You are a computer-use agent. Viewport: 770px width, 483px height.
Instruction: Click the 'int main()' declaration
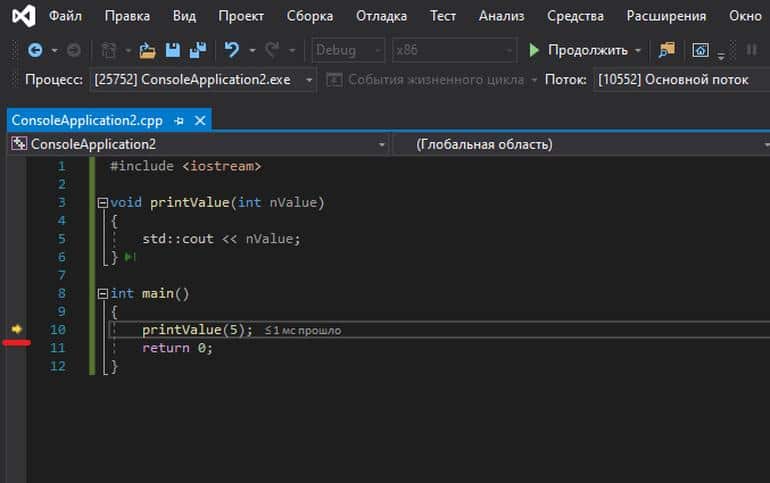click(x=150, y=294)
